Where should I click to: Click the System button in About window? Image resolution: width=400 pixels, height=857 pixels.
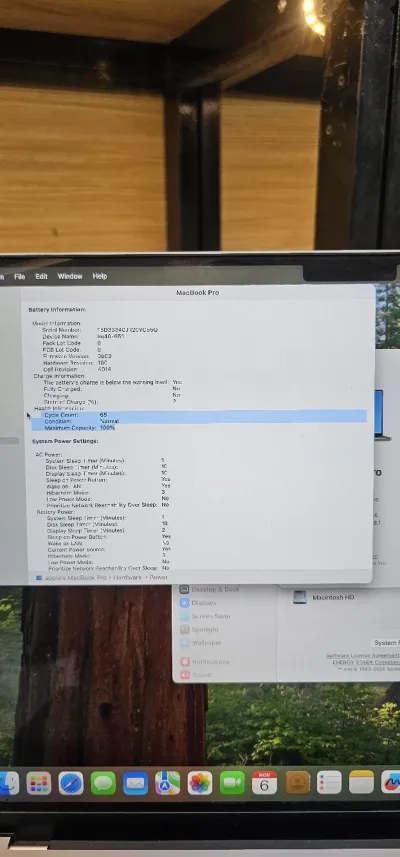pyautogui.click(x=386, y=643)
